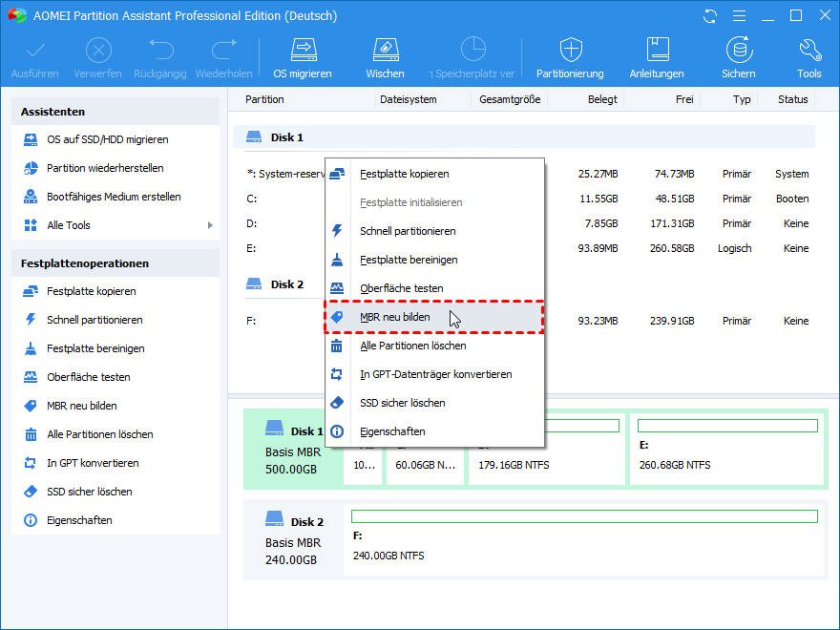The width and height of the screenshot is (840, 630).
Task: Click the Status column header
Action: (x=793, y=99)
